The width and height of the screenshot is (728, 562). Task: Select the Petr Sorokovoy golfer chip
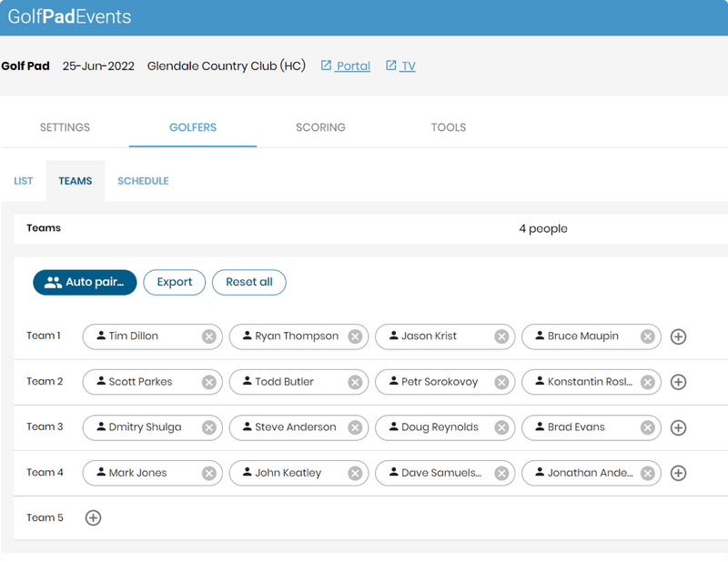[445, 382]
